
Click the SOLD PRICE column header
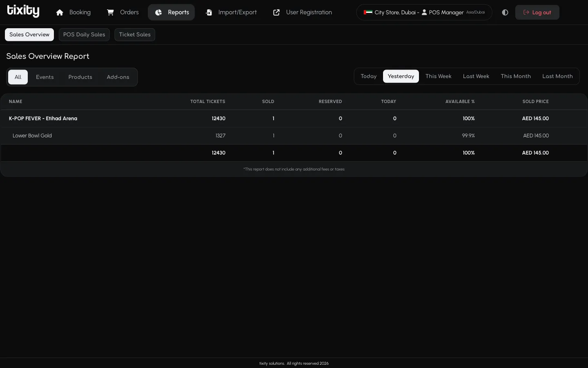click(535, 101)
